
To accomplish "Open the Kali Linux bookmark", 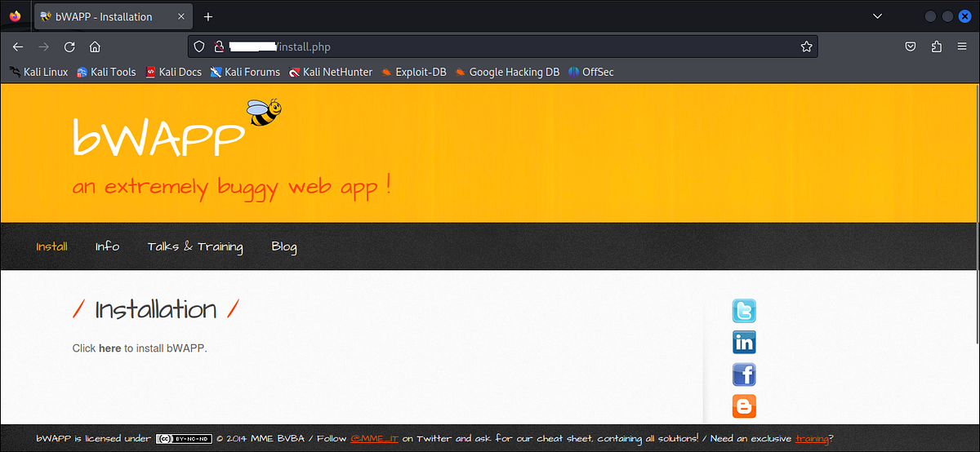I will [x=38, y=72].
